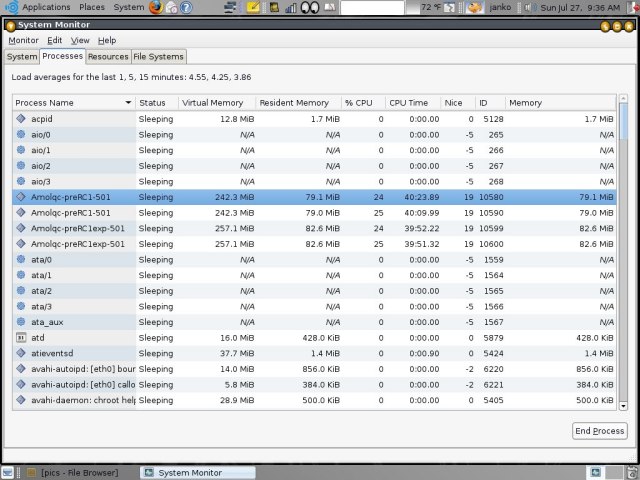Viewport: 640px width, 480px height.
Task: Click the ata_aux gear icon
Action: pyautogui.click(x=21, y=322)
